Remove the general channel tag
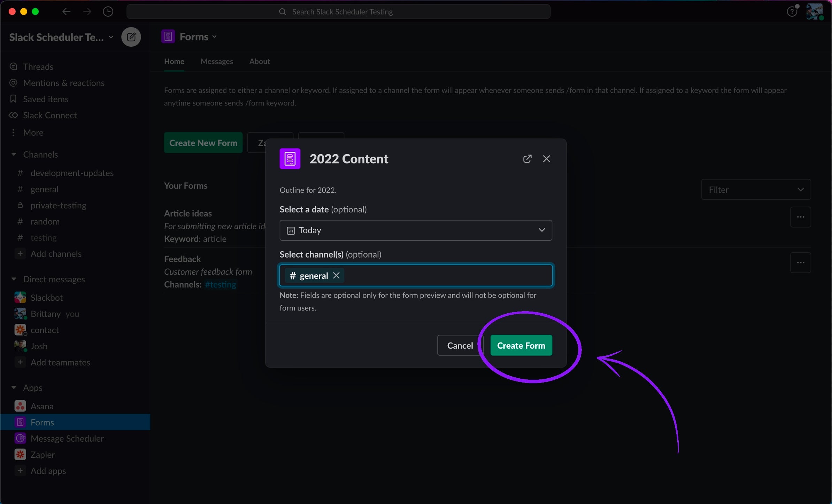 (336, 275)
